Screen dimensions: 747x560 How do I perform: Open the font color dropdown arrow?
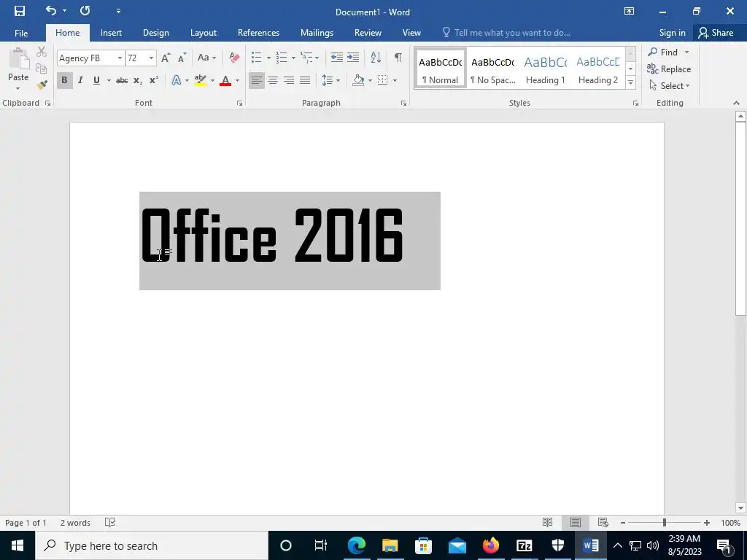[237, 80]
